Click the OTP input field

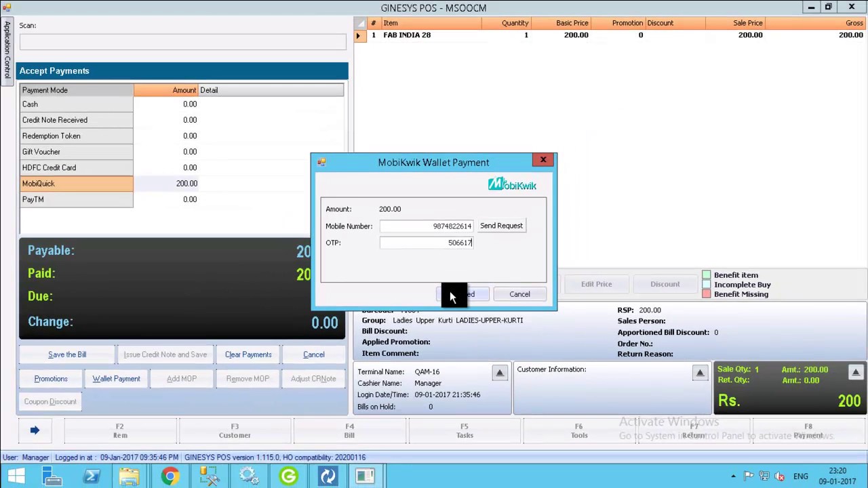click(427, 243)
